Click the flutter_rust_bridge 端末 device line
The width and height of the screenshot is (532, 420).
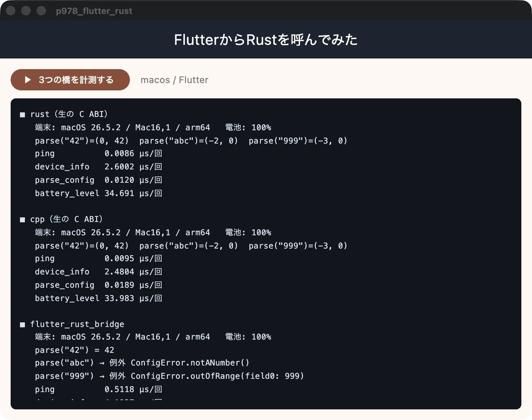(x=153, y=337)
